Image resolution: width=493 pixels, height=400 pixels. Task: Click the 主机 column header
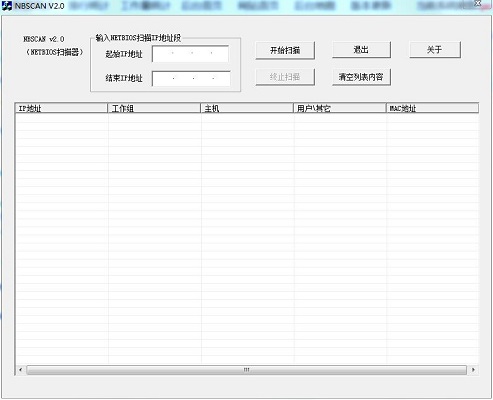(247, 108)
